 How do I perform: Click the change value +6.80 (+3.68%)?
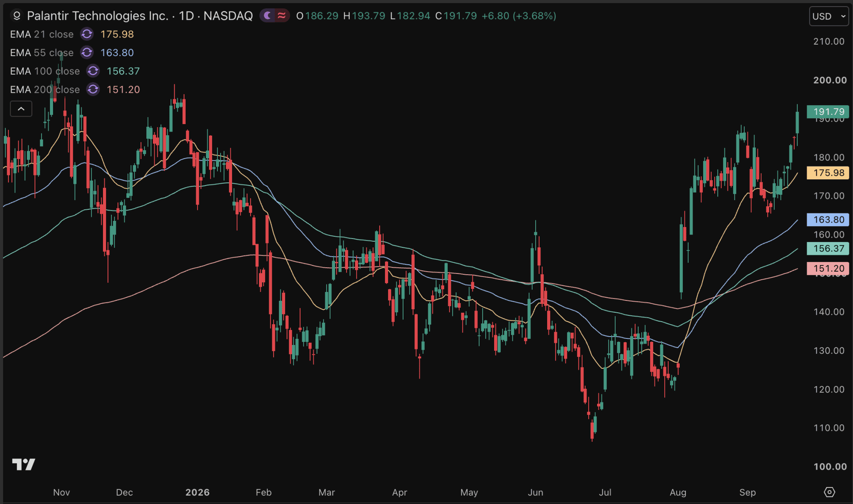519,16
